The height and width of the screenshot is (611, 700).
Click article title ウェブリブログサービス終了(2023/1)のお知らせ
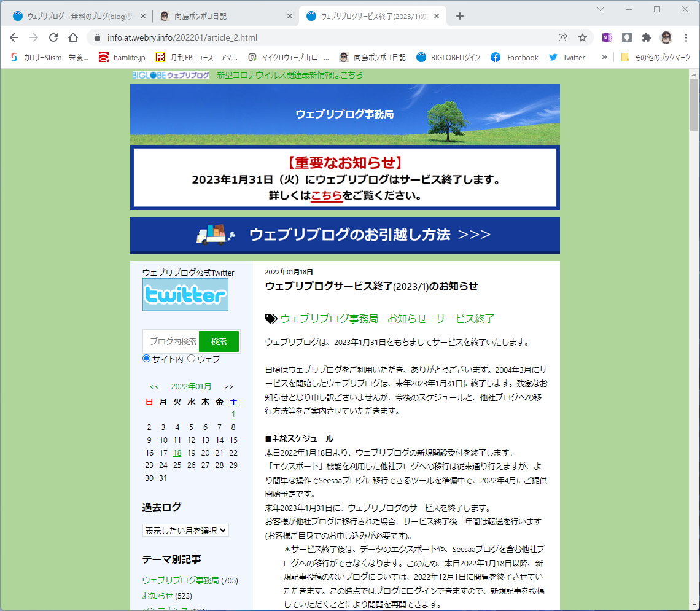pos(371,286)
